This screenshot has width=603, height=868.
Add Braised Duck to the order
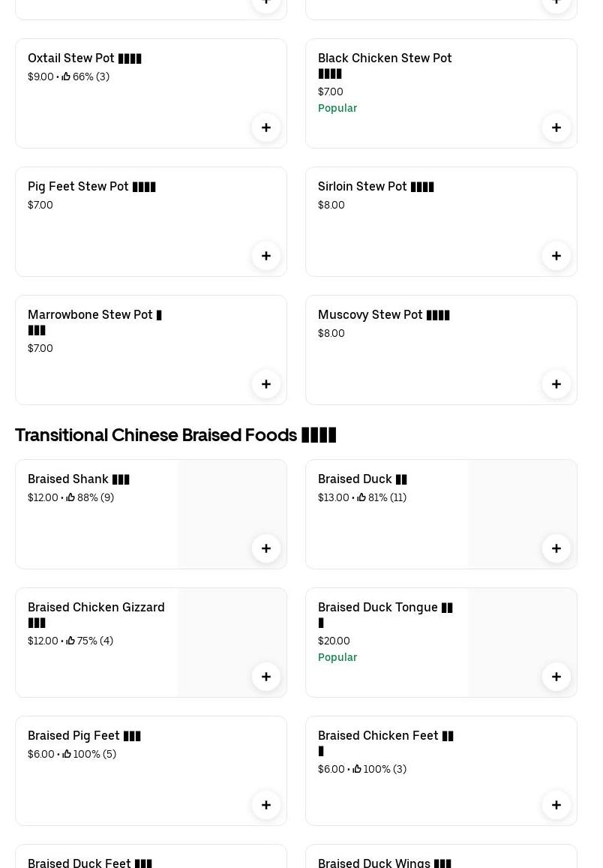(x=556, y=548)
